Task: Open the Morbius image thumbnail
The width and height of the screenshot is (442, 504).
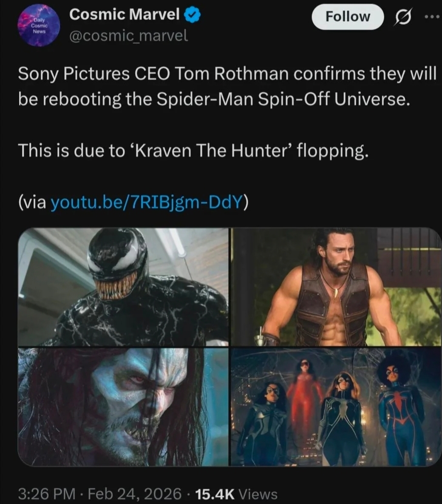Action: (x=123, y=407)
